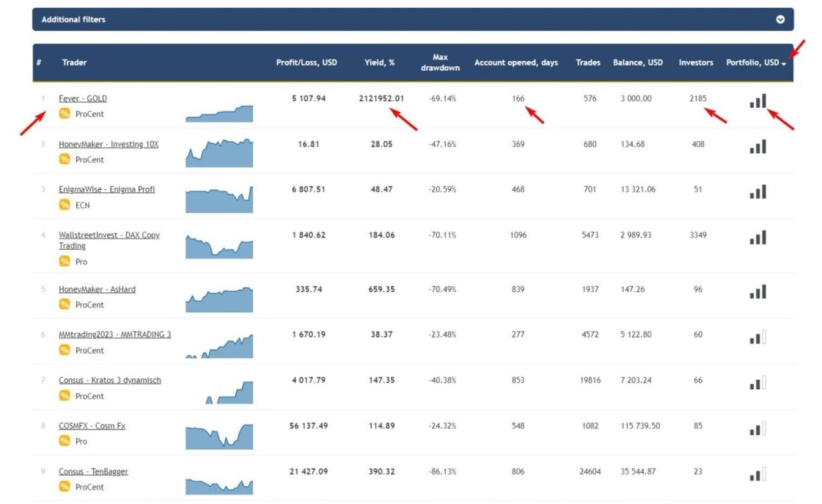Click the portfolio bars icon for Fever - GOLD
822x504 pixels.
[x=758, y=101]
